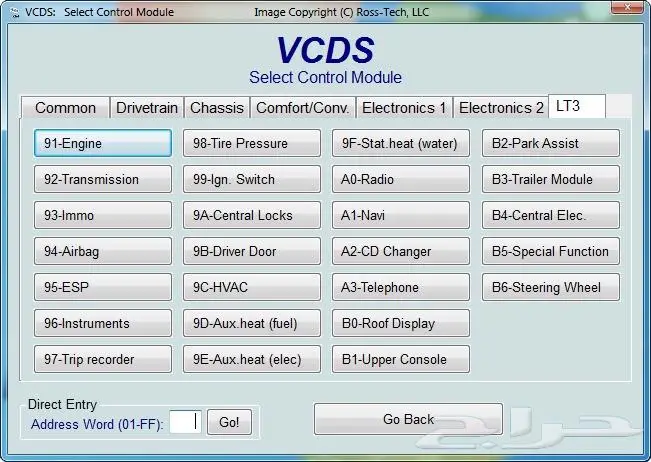This screenshot has width=651, height=462.
Task: Select the Comfort/Conv. tab
Action: pos(302,108)
